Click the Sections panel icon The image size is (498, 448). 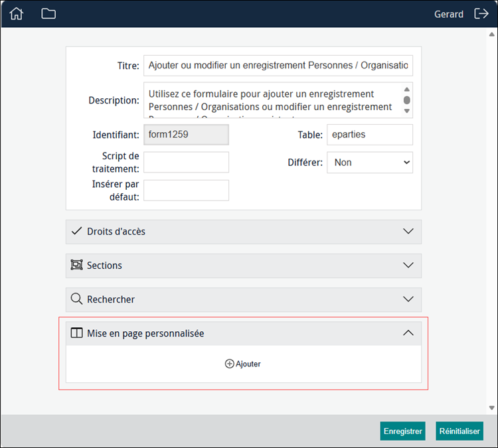coord(76,265)
